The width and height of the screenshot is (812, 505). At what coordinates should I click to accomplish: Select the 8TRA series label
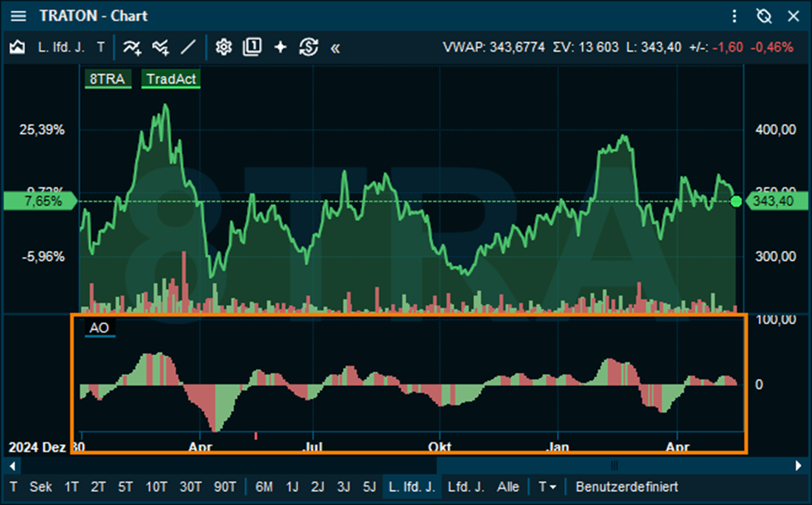(107, 79)
